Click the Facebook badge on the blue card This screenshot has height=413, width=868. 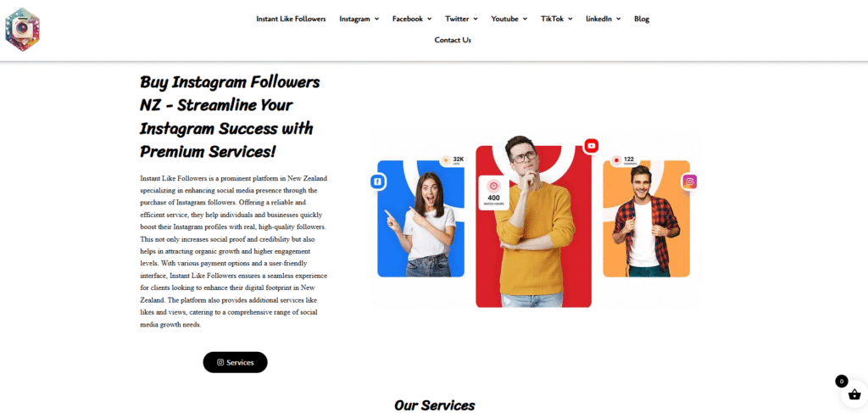pos(378,181)
